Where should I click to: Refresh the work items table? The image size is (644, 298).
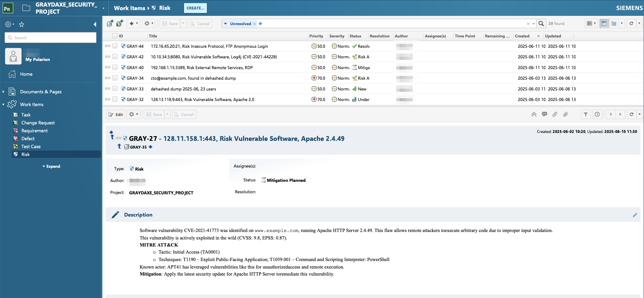631,24
